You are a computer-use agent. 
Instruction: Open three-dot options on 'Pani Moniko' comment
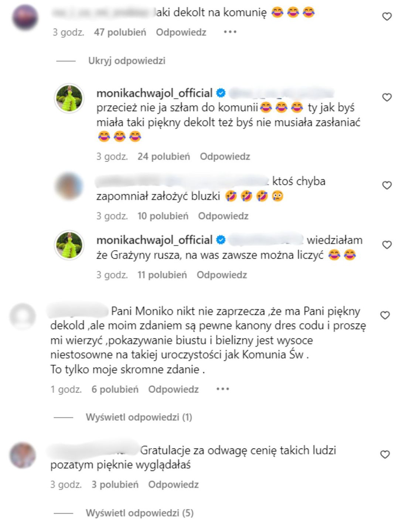click(222, 389)
